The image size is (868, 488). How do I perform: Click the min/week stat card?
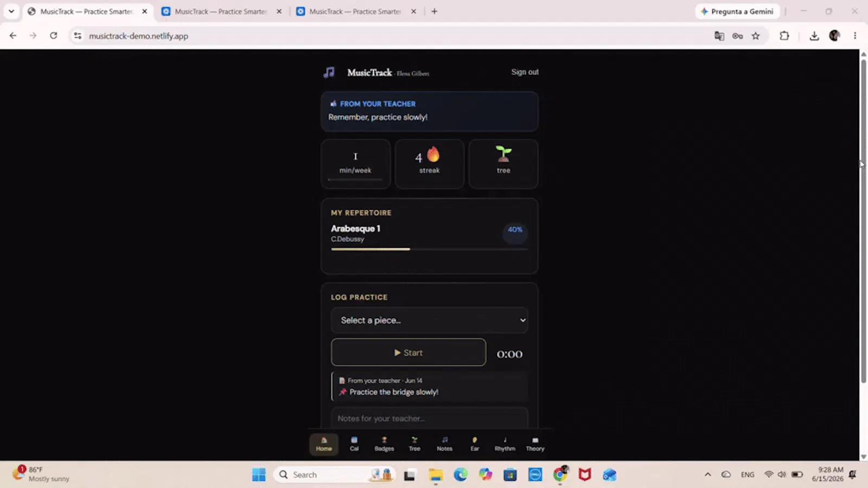[x=355, y=164]
